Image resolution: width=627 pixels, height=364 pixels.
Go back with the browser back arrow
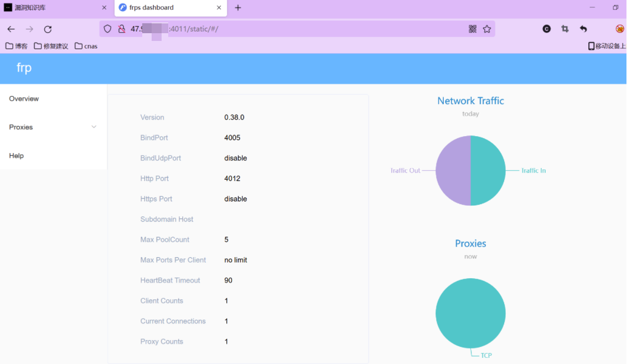click(x=11, y=29)
